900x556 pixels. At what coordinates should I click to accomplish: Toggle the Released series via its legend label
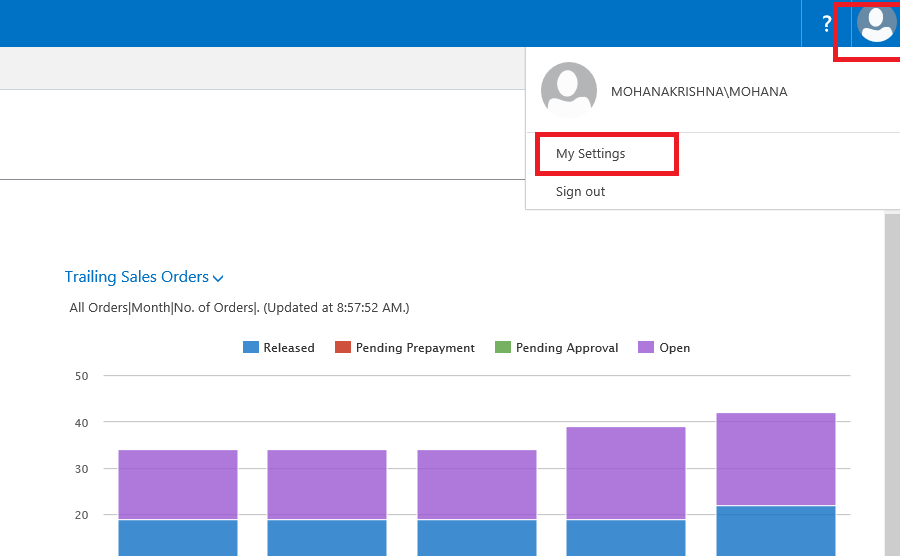coord(289,348)
